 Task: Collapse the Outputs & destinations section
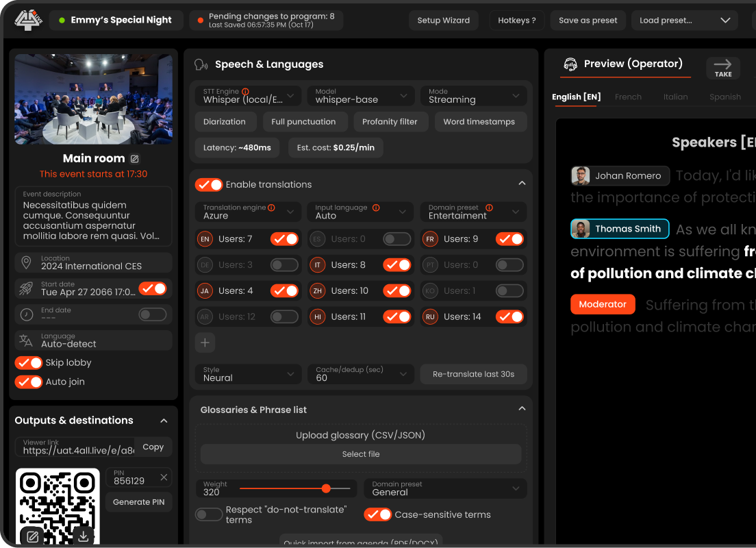[164, 421]
